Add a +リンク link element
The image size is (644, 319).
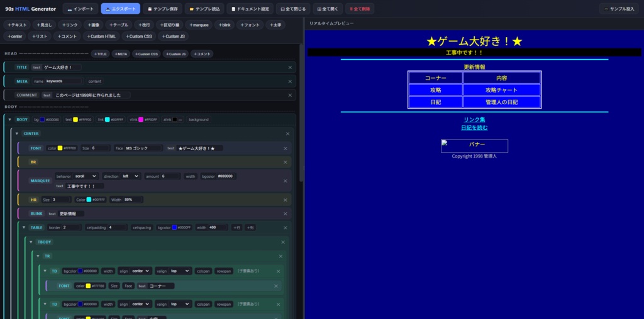pyautogui.click(x=70, y=25)
